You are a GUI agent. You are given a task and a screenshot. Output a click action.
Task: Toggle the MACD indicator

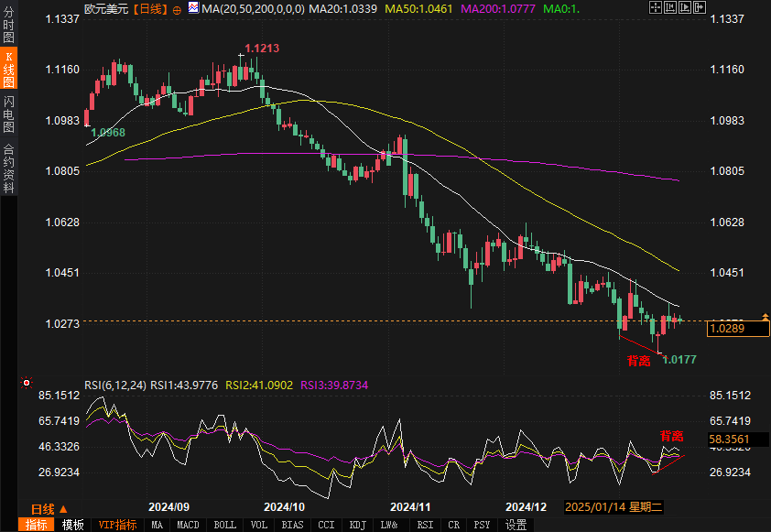188,525
